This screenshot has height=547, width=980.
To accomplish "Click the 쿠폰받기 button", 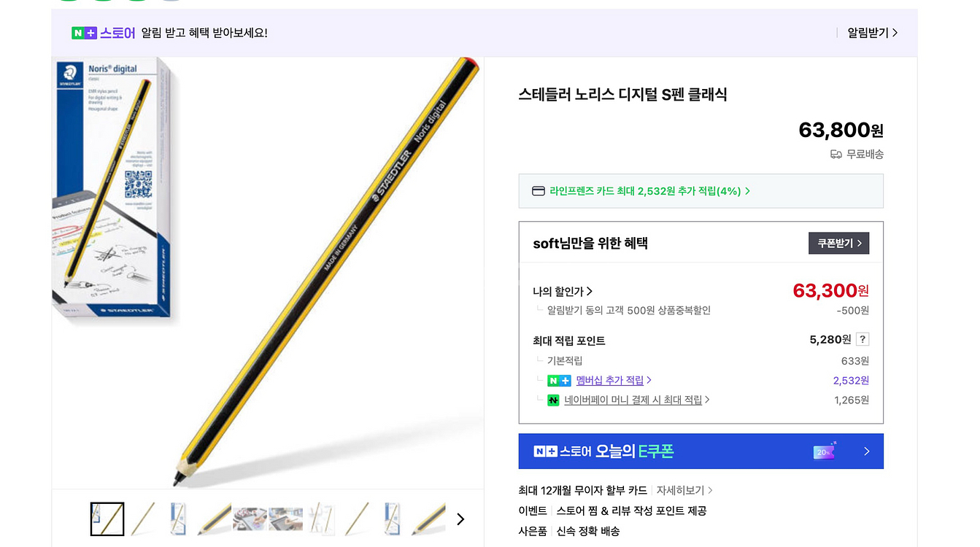I will tap(838, 243).
